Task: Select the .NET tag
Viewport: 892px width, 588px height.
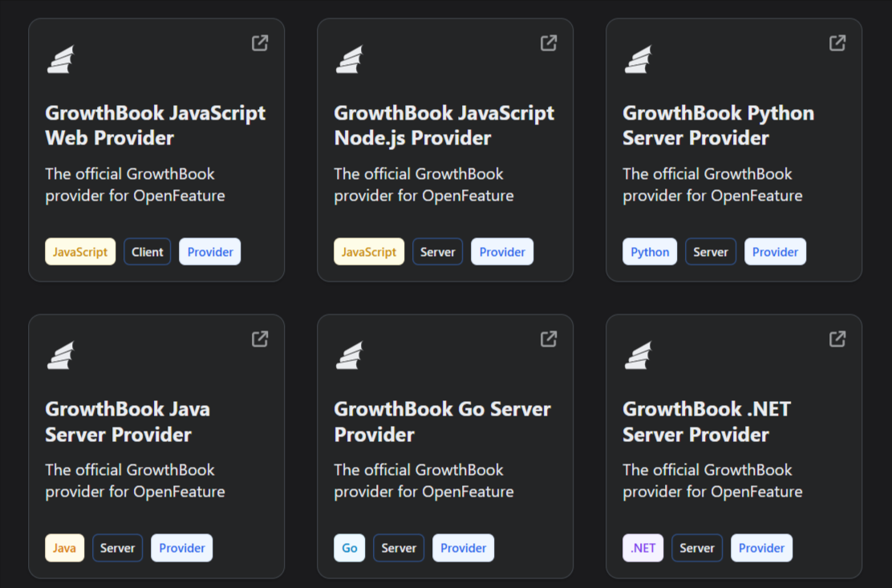Action: coord(643,548)
